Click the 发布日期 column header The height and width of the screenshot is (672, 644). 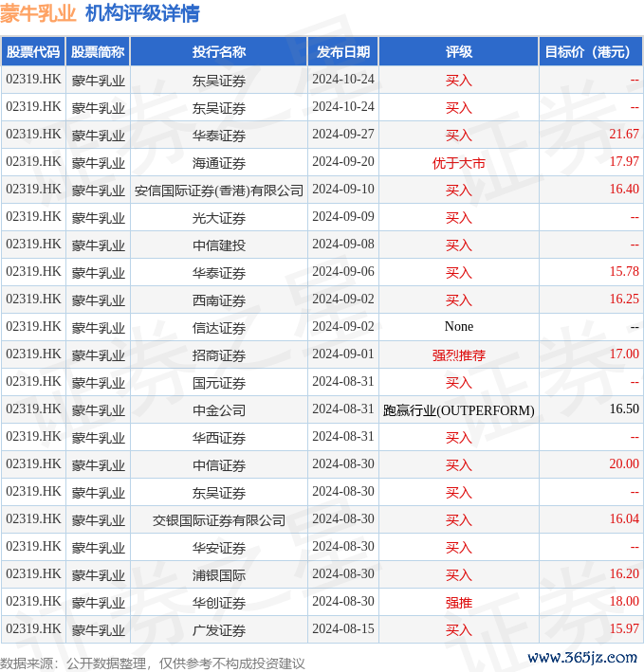point(343,52)
